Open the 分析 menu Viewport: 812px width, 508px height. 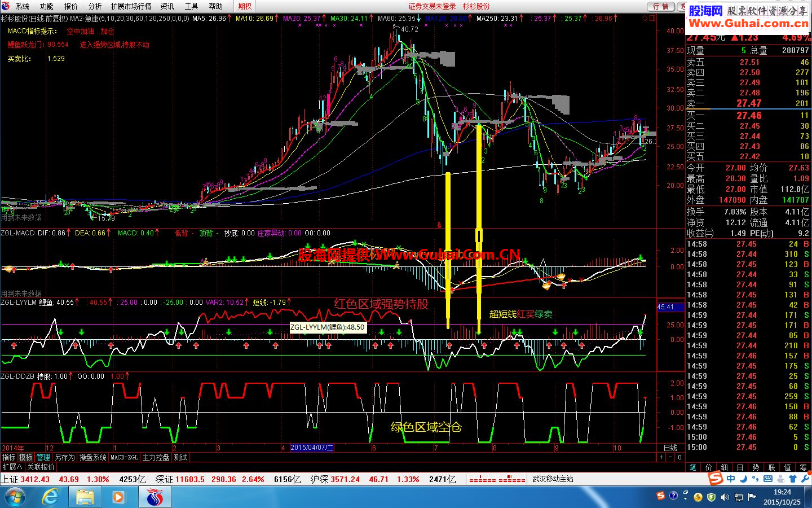[x=95, y=6]
